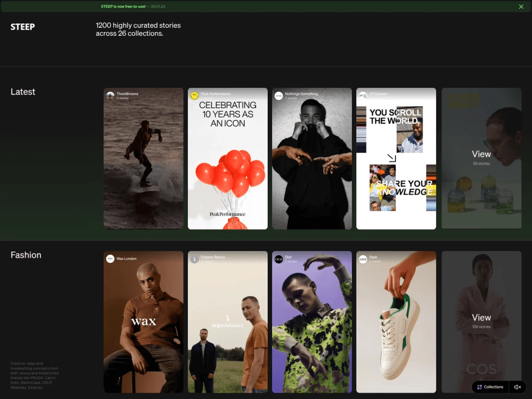Viewport: 532px width, 399px height.
Task: Select the Latest section heading
Action: 23,92
